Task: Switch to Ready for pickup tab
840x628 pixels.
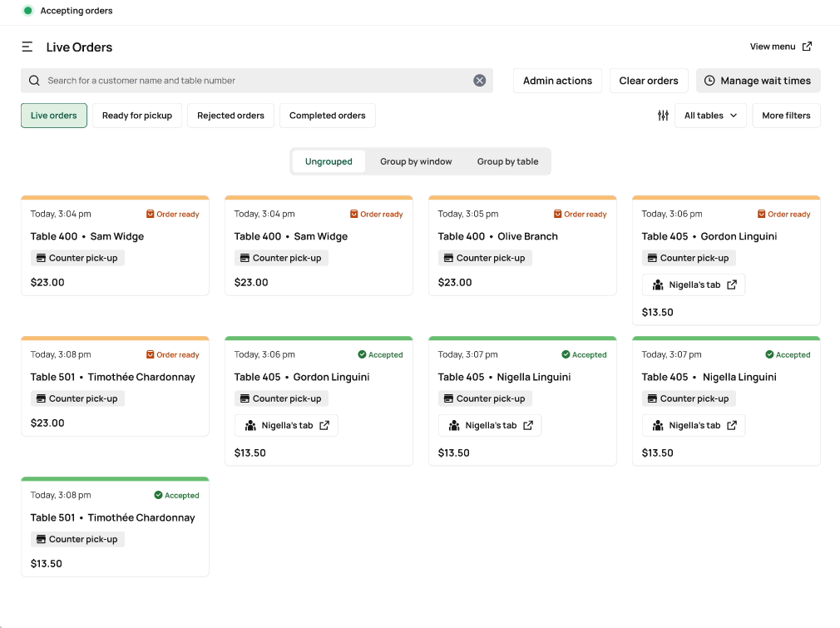Action: pyautogui.click(x=137, y=116)
